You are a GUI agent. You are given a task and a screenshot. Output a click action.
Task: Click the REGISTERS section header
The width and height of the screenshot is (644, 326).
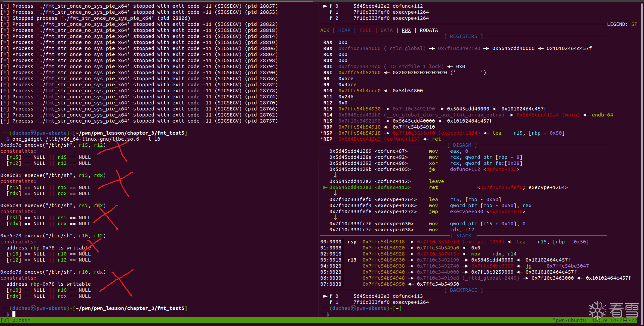pos(464,36)
